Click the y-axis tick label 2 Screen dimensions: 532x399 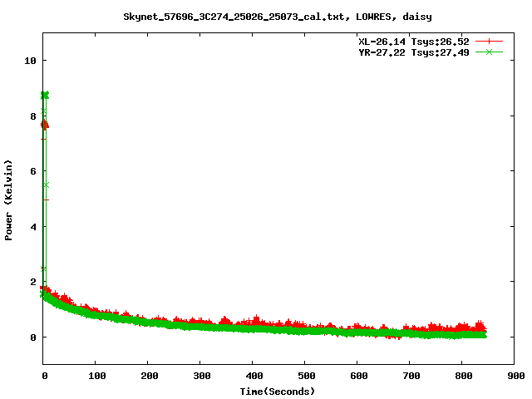tap(33, 282)
